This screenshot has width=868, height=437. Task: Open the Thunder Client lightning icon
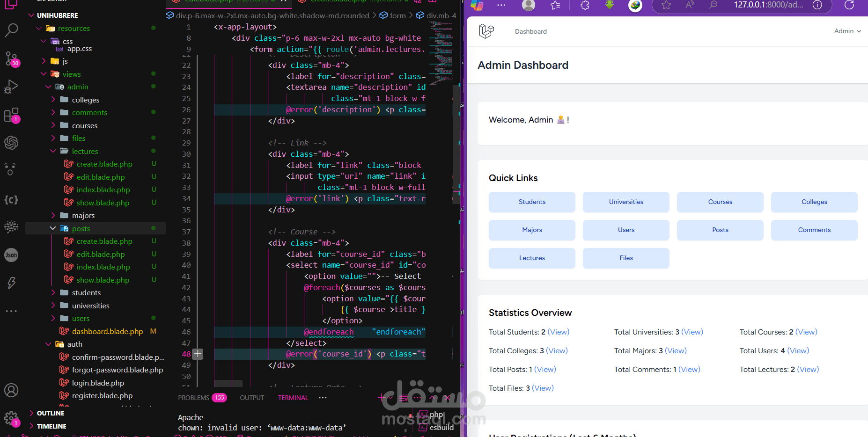[11, 283]
